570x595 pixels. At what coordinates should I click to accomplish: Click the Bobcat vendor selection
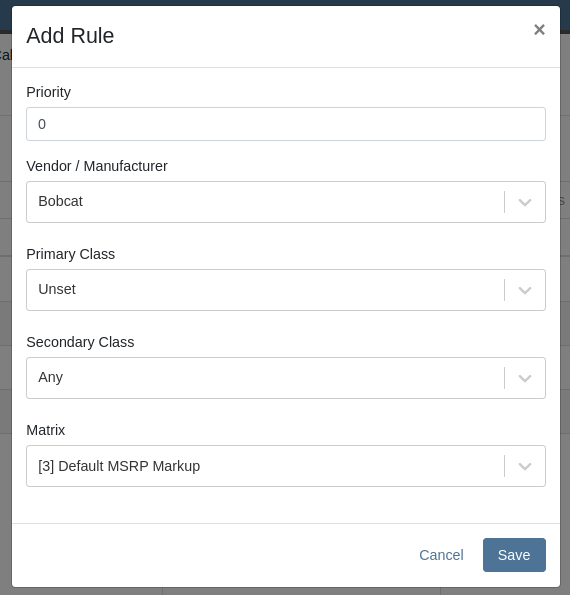[x=60, y=201]
